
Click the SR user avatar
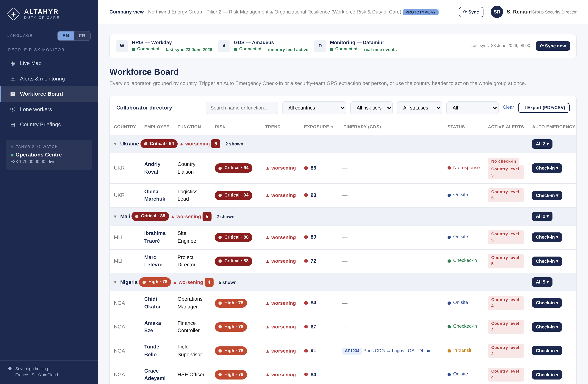tap(497, 12)
